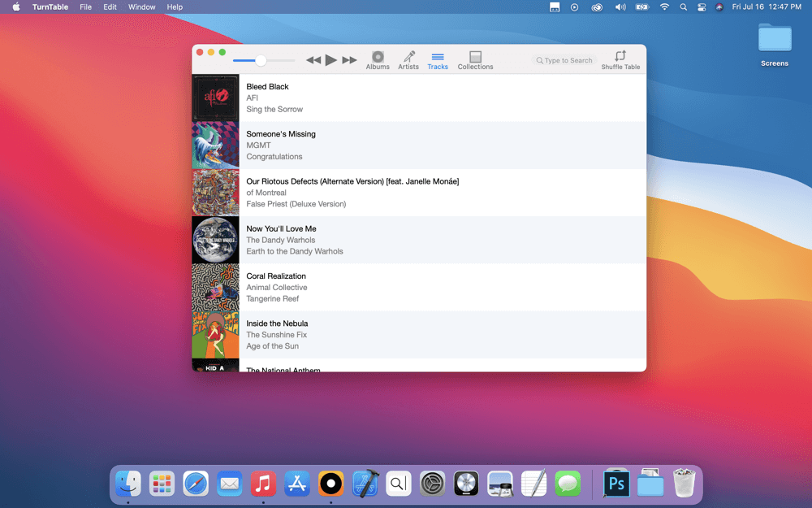Viewport: 812px width, 508px height.
Task: Click the Shuffle Table button
Action: point(620,60)
